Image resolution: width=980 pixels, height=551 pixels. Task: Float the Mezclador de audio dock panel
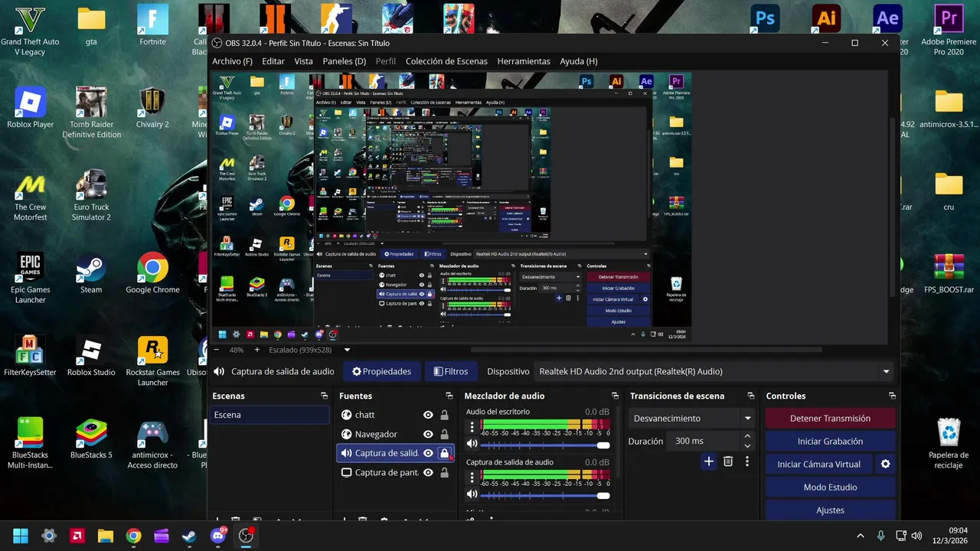point(615,396)
